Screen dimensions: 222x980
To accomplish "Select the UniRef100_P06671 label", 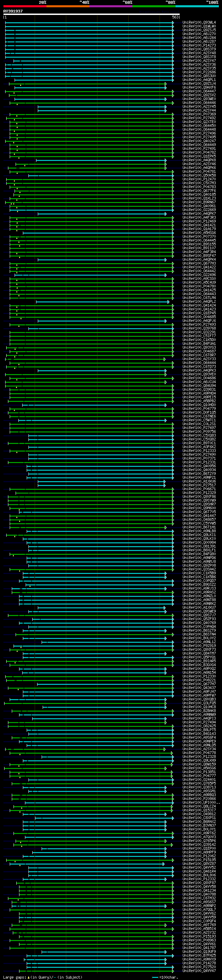I will click(199, 489).
